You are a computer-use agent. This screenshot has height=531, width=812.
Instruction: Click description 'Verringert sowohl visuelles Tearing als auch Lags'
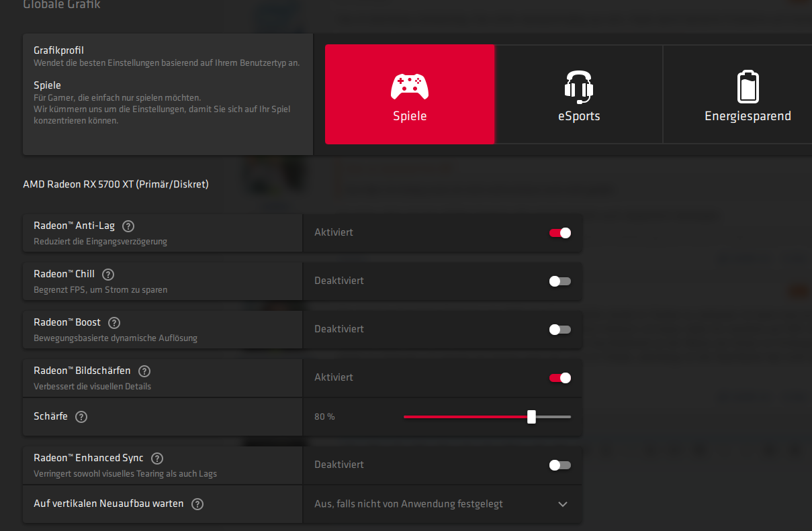126,474
